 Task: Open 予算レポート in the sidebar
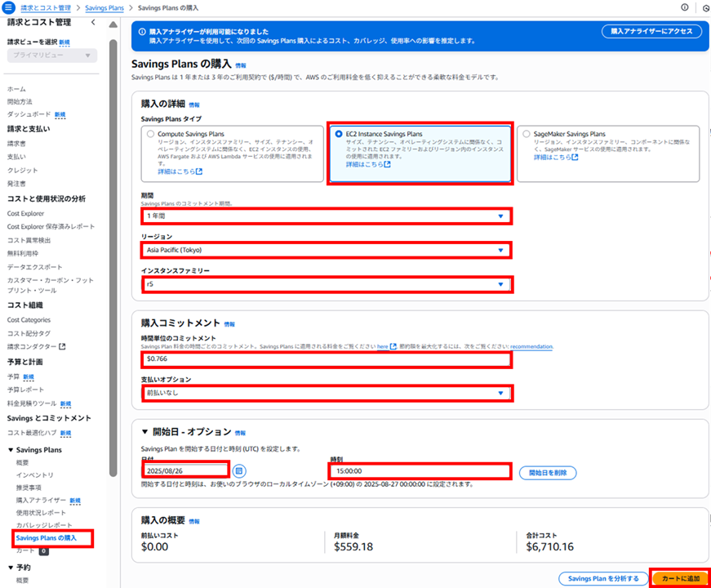tap(25, 390)
